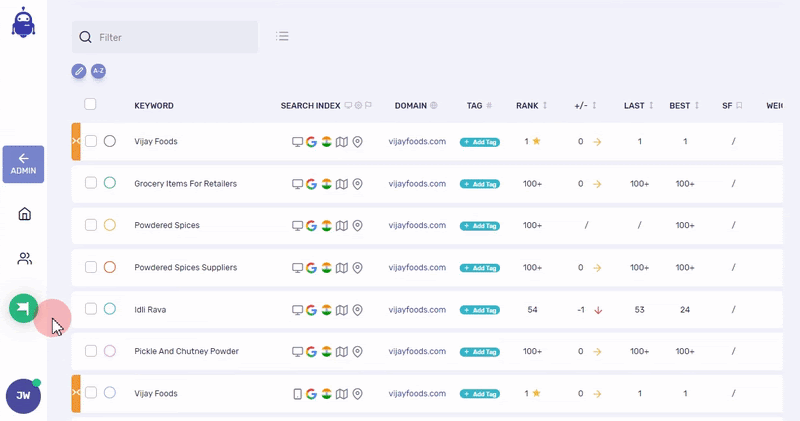Select the Pickle And Chutney Powder keyword
Screen dimensions: 800x421
point(186,351)
